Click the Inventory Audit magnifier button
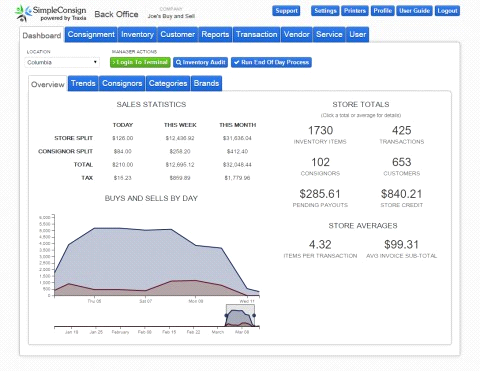Image resolution: width=480 pixels, height=371 pixels. 200,62
